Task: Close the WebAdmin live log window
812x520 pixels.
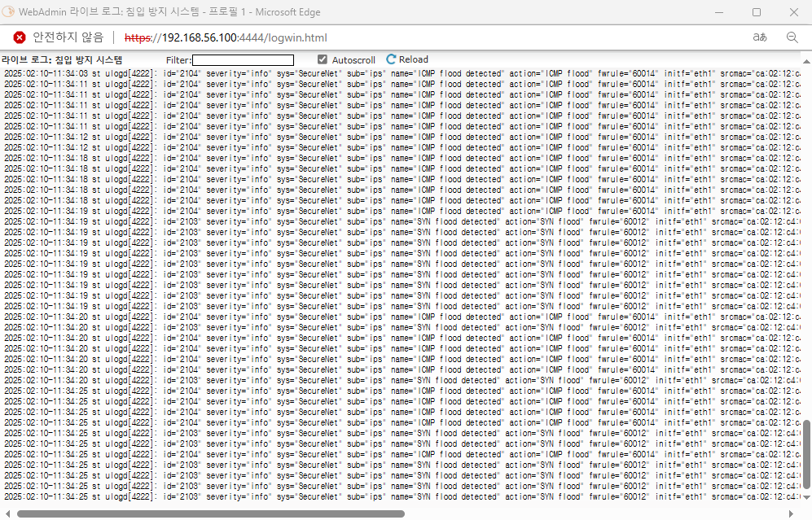Action: [x=794, y=12]
